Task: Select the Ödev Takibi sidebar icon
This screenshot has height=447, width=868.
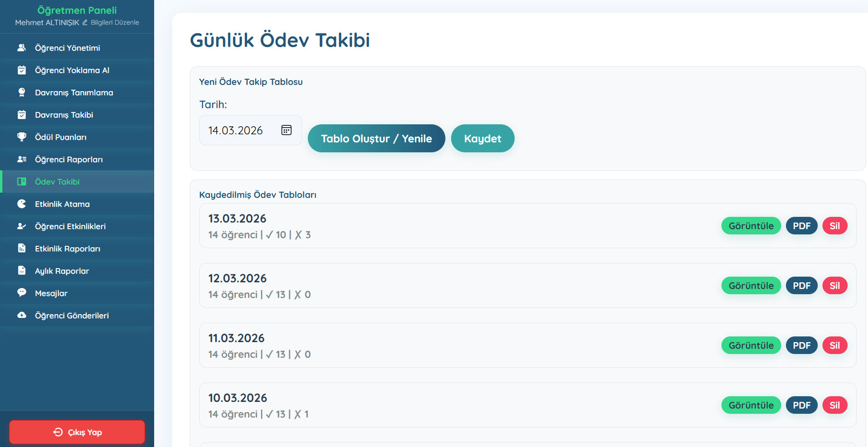Action: point(22,181)
